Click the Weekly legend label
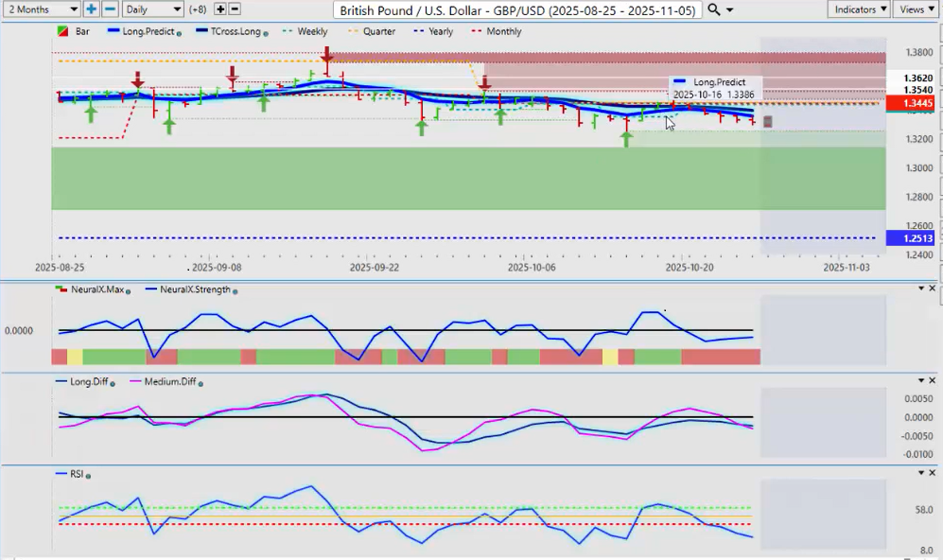Viewport: 943px width, 560px height. (311, 31)
